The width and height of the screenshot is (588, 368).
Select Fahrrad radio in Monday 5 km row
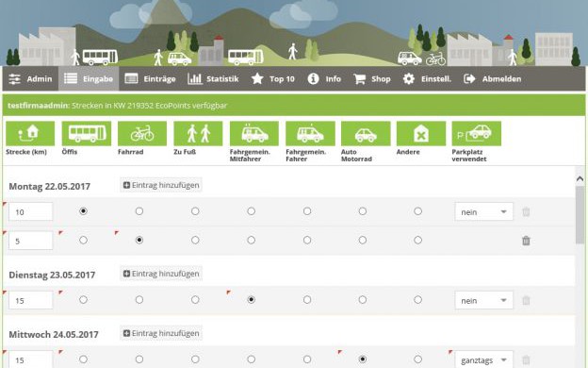click(x=139, y=240)
